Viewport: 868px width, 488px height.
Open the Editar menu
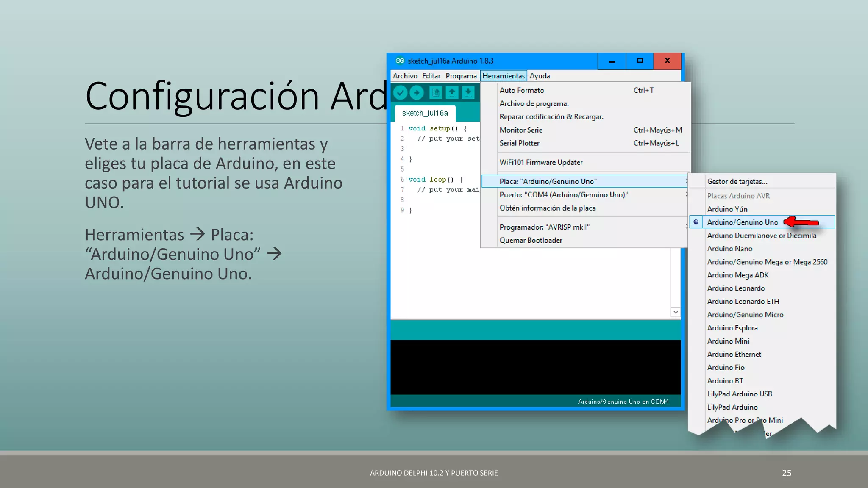(431, 76)
